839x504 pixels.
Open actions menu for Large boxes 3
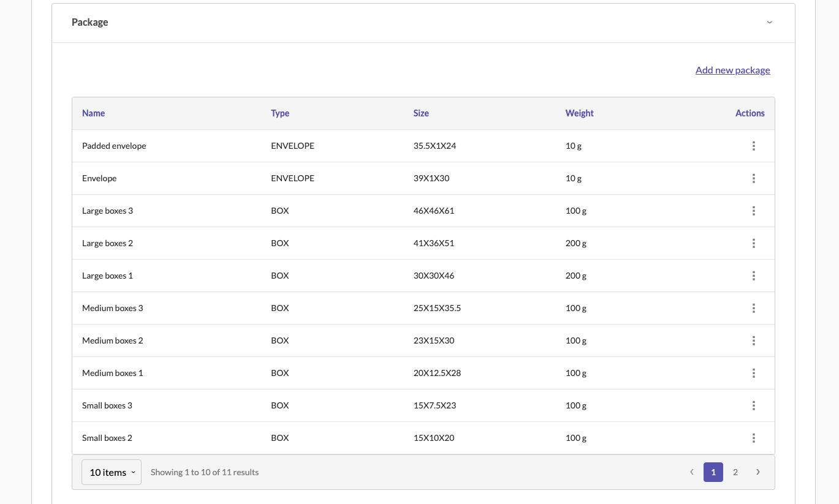point(753,211)
